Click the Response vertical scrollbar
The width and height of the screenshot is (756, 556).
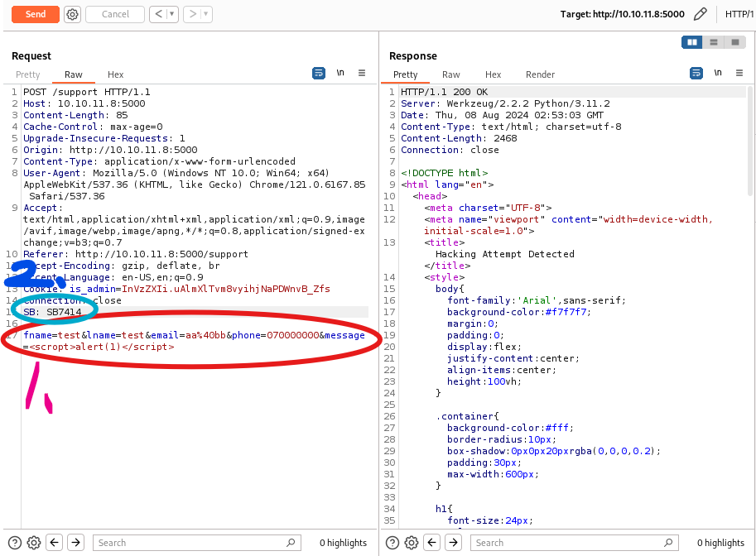tap(750, 141)
